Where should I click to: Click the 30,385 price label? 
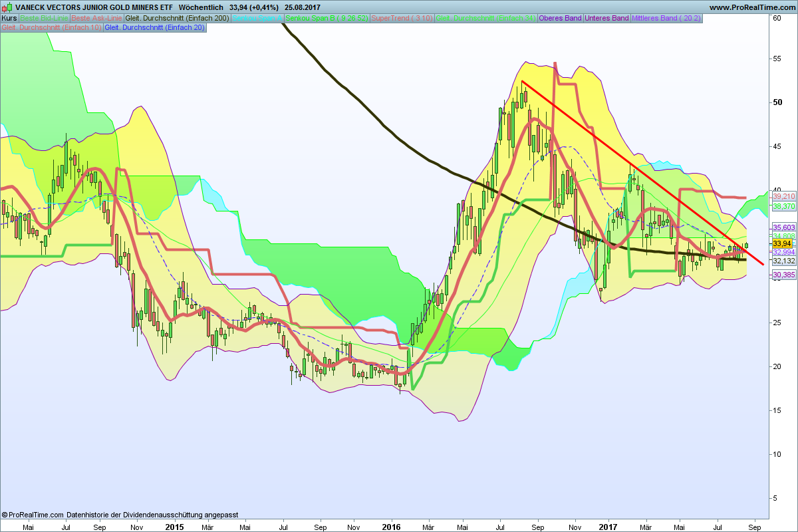pos(784,275)
